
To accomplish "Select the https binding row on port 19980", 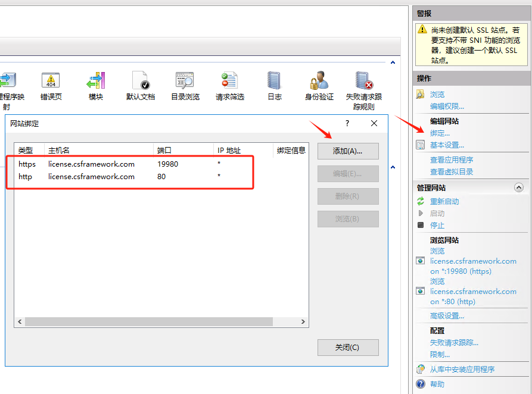I will pyautogui.click(x=161, y=164).
